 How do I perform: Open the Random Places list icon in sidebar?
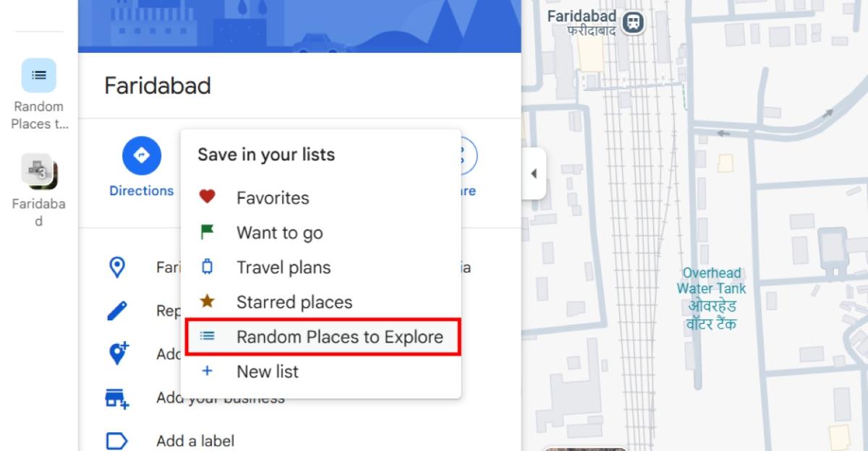[x=39, y=74]
